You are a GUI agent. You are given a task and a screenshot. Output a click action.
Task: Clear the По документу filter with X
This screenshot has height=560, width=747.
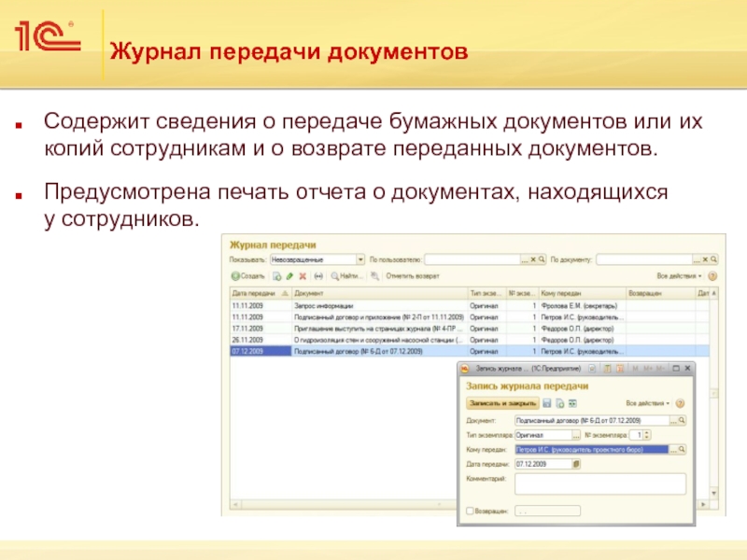point(705,259)
